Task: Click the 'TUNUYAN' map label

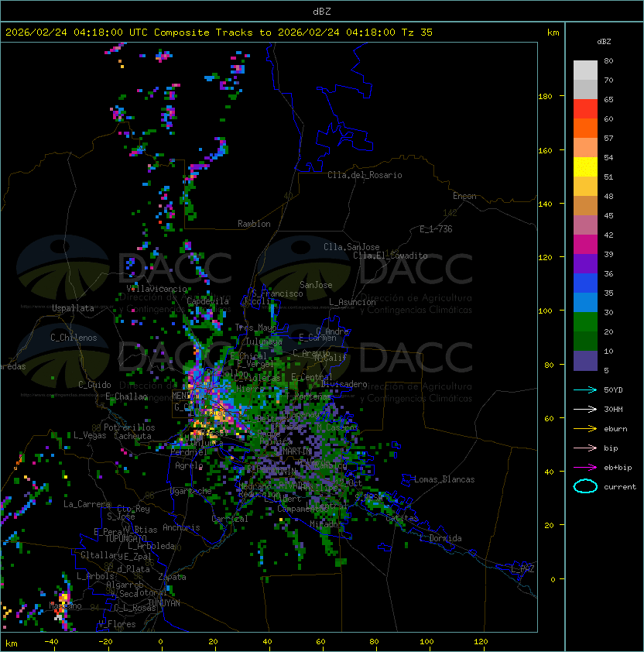Action: 164,603
